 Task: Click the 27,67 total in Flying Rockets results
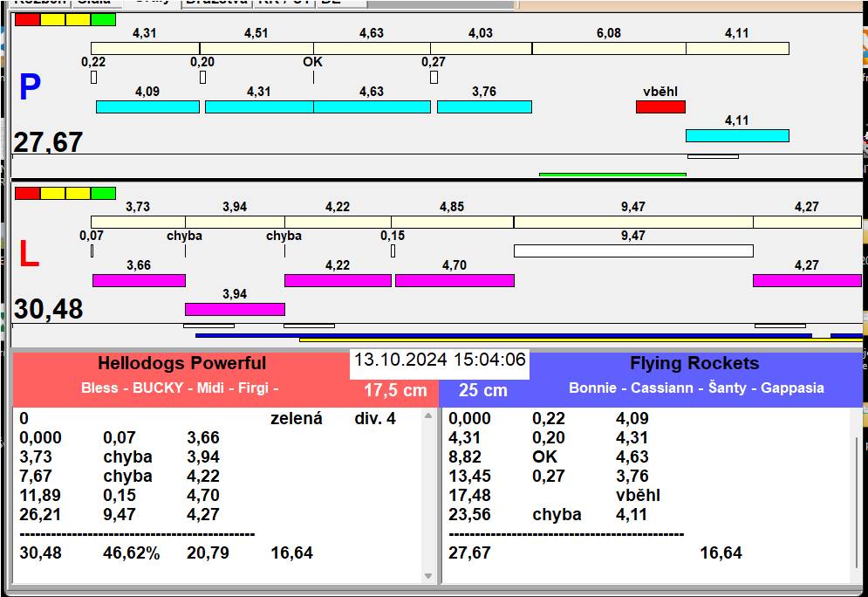point(469,552)
